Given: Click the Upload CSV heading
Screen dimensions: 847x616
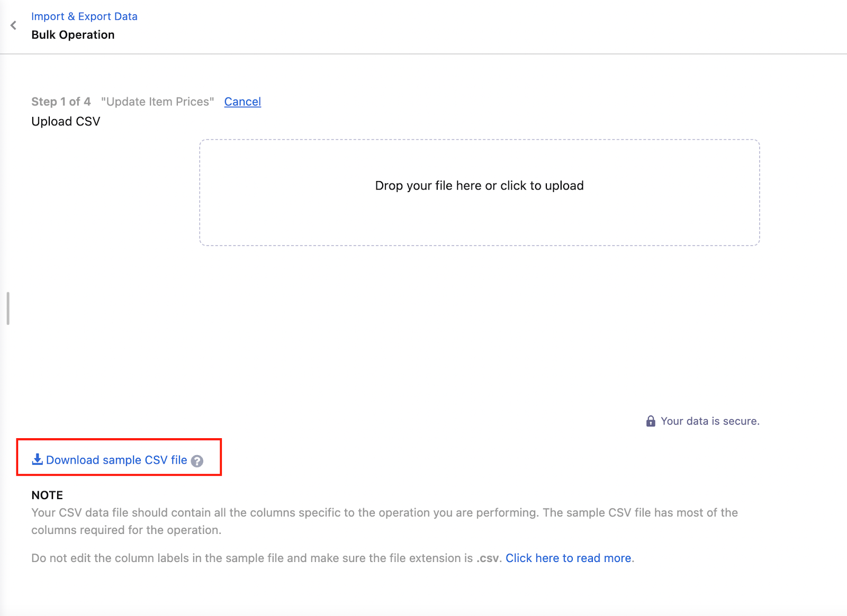Looking at the screenshot, I should [66, 122].
